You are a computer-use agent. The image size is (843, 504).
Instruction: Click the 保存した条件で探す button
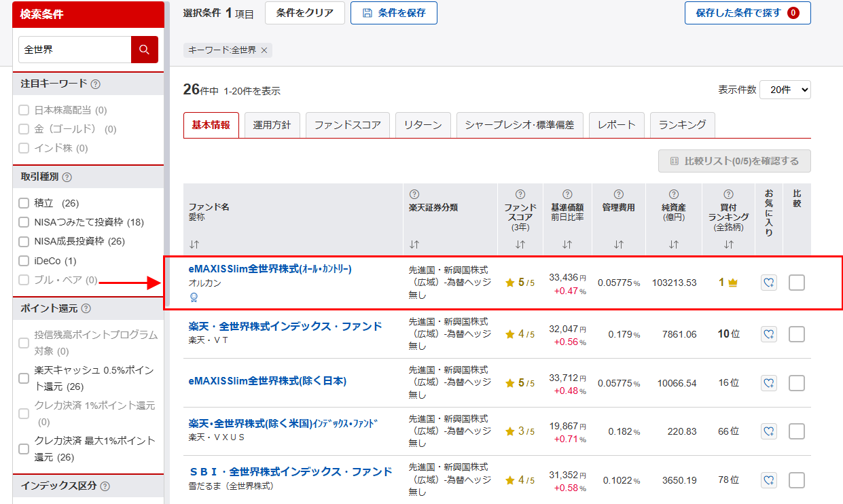(747, 13)
